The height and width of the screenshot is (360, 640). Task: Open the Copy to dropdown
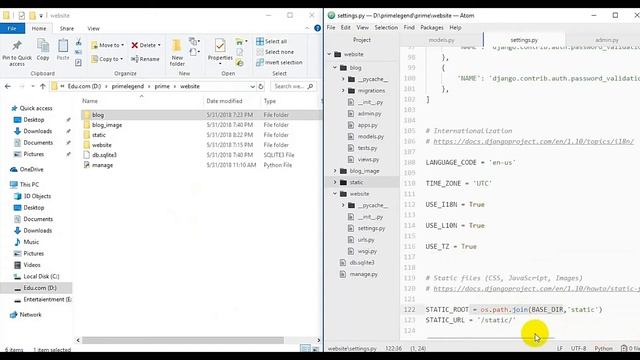[107, 59]
